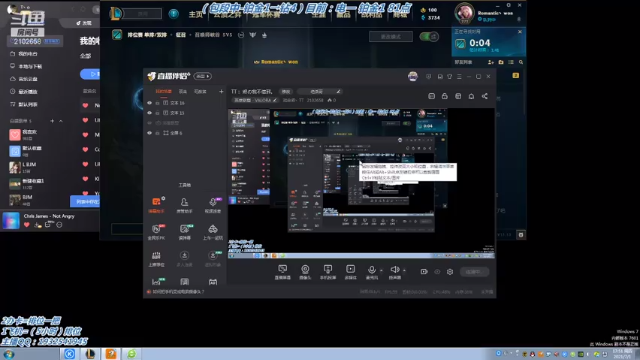Open the orange app on the taskbar
Image resolution: width=640 pixels, height=360 pixels.
(x=111, y=354)
